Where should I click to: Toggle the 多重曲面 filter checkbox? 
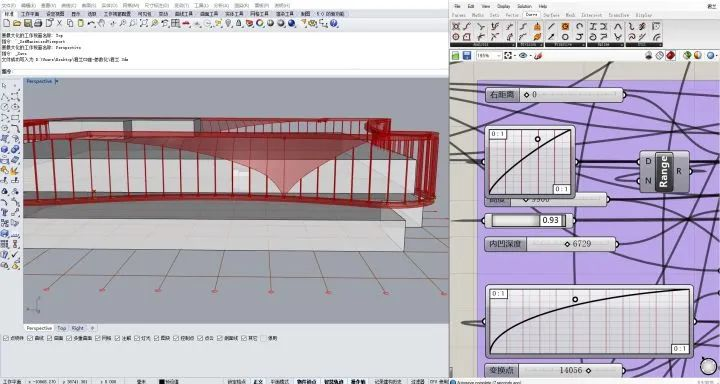coord(69,338)
